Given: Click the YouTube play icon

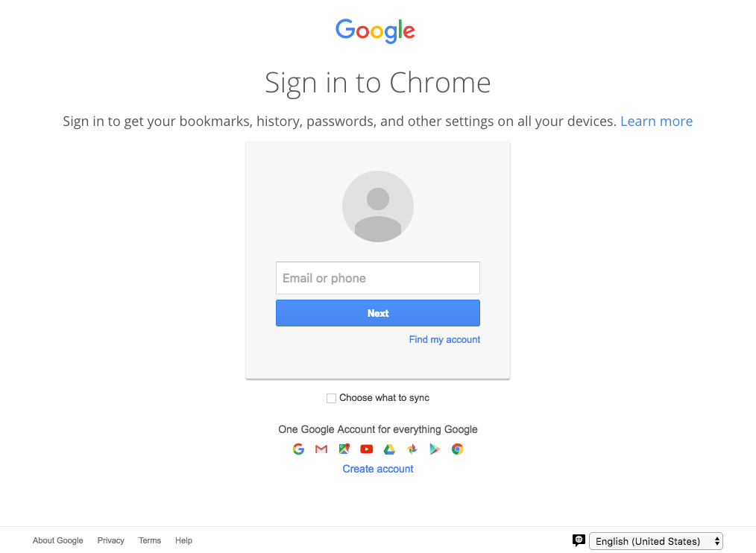Looking at the screenshot, I should click(x=366, y=449).
